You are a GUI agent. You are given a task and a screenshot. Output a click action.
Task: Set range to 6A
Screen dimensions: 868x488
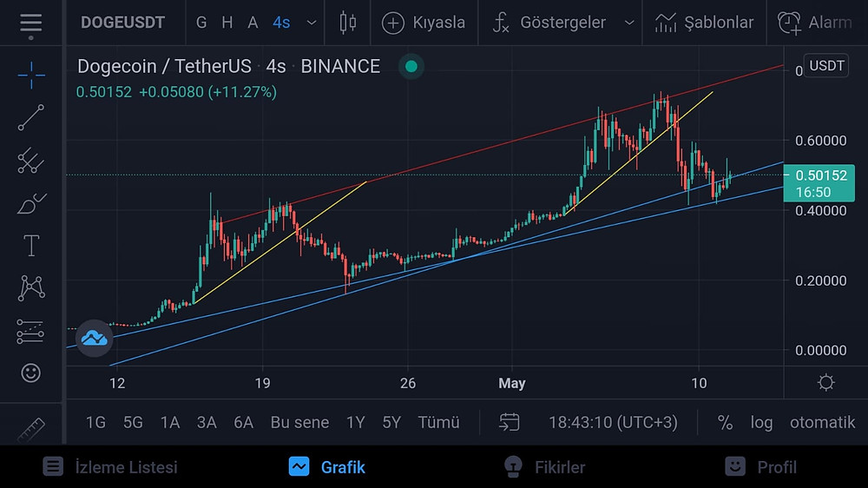click(244, 423)
